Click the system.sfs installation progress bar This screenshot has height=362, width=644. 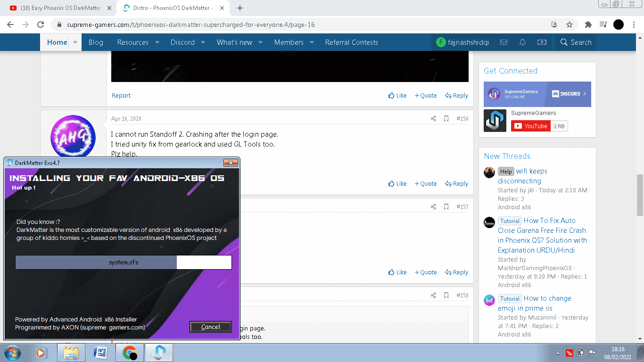[x=124, y=263]
